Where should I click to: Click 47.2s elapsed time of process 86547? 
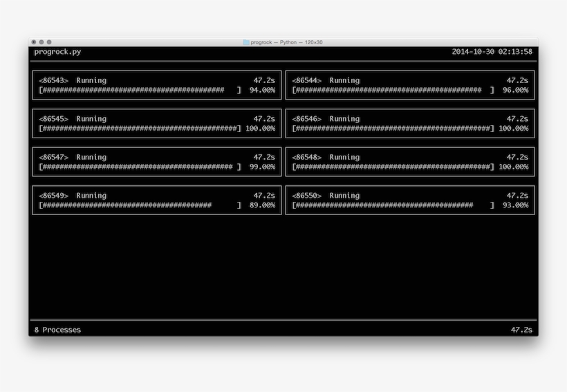[x=264, y=157]
